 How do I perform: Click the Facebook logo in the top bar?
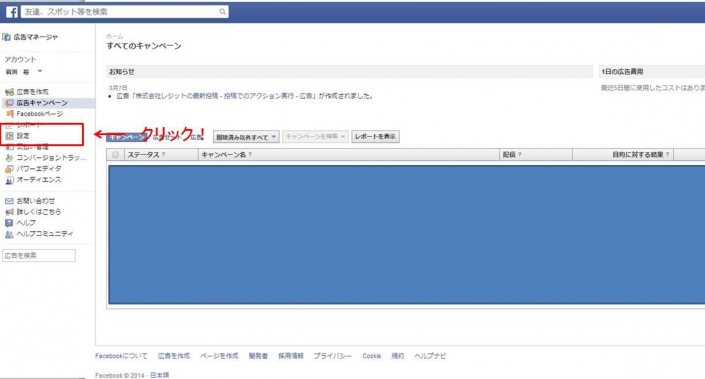12,12
